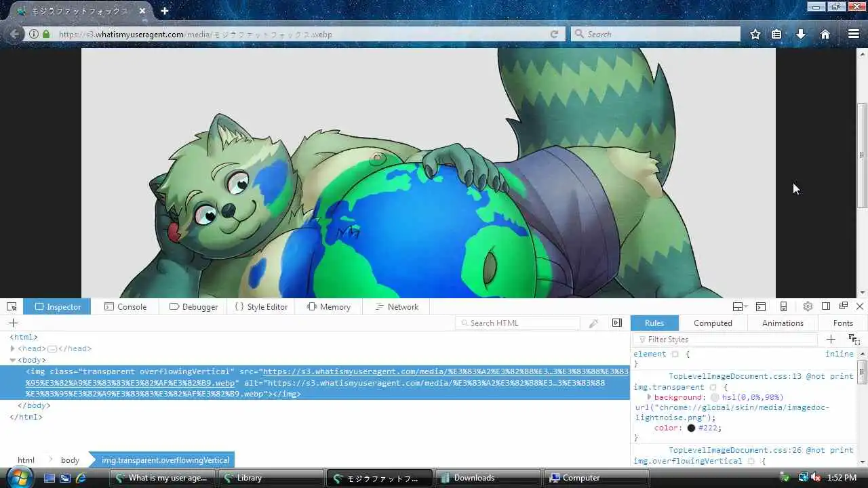The height and width of the screenshot is (488, 868).
Task: Click the address bar URL
Action: [195, 34]
